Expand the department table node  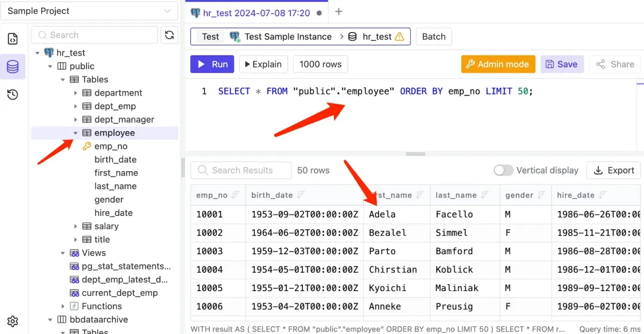coord(76,93)
